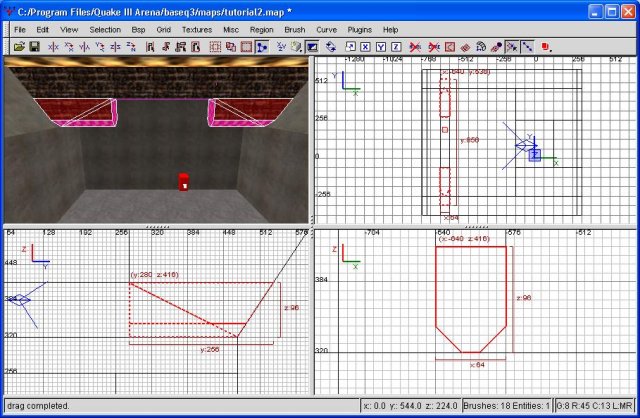Click the 'y:256' dimension label

point(210,349)
